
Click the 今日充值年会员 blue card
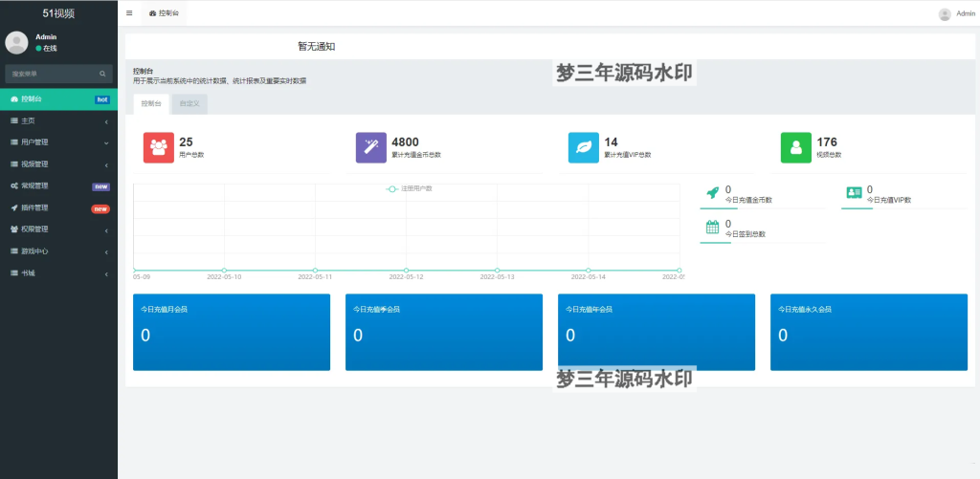pyautogui.click(x=657, y=332)
